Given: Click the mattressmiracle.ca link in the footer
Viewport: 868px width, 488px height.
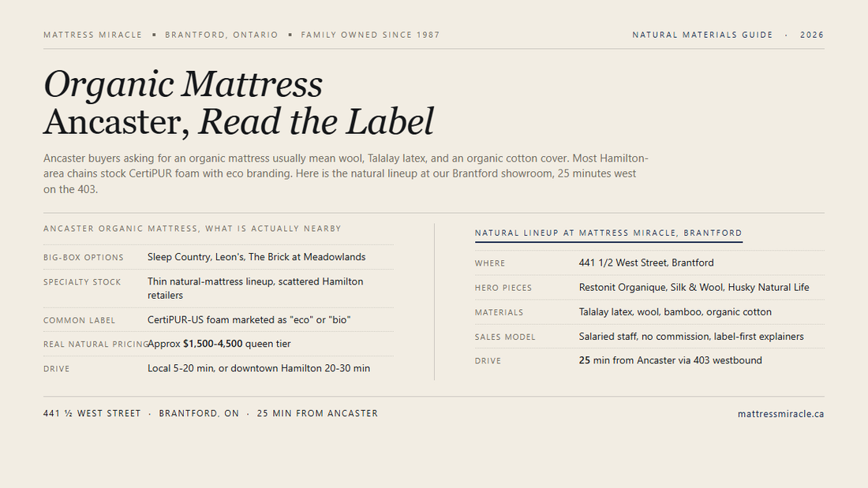Looking at the screenshot, I should coord(780,414).
